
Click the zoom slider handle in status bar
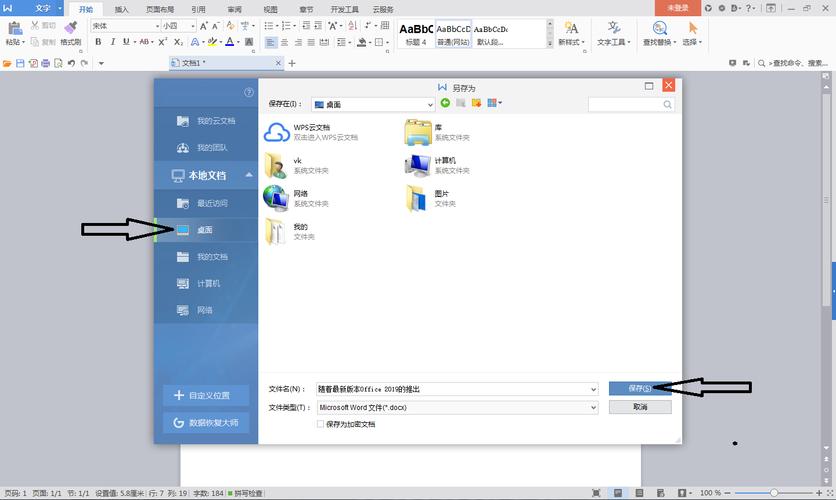point(774,493)
